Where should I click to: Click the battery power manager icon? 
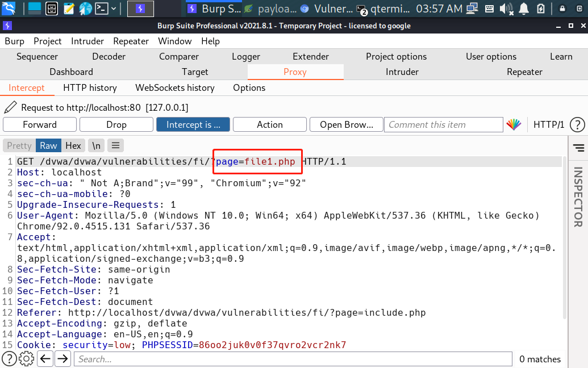coord(541,9)
